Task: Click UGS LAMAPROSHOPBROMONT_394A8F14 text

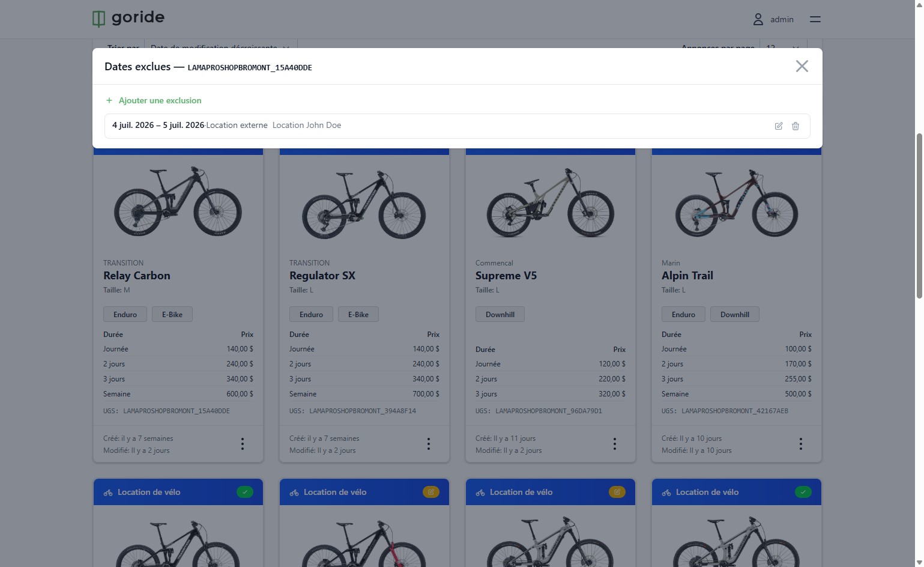Action: coord(352,411)
